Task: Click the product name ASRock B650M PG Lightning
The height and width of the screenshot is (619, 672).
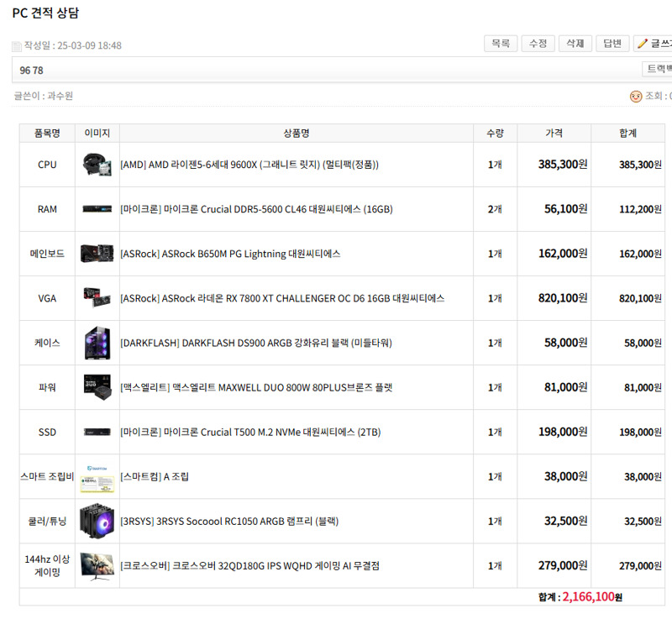Action: (x=230, y=254)
